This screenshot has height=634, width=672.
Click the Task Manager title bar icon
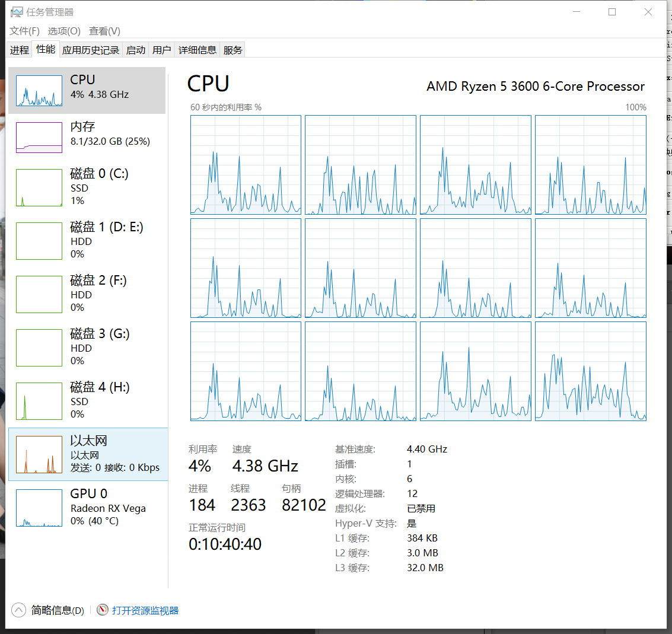17,12
